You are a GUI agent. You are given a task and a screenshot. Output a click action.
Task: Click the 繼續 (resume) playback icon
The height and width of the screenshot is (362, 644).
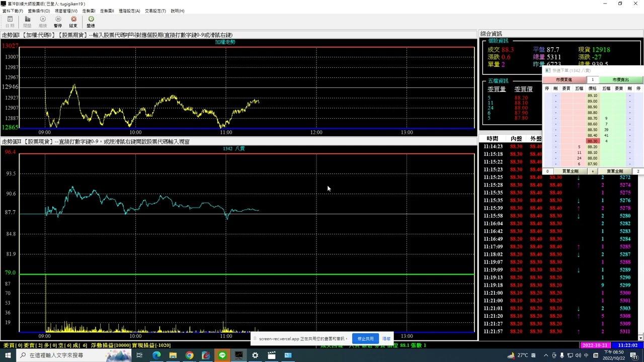point(43,22)
